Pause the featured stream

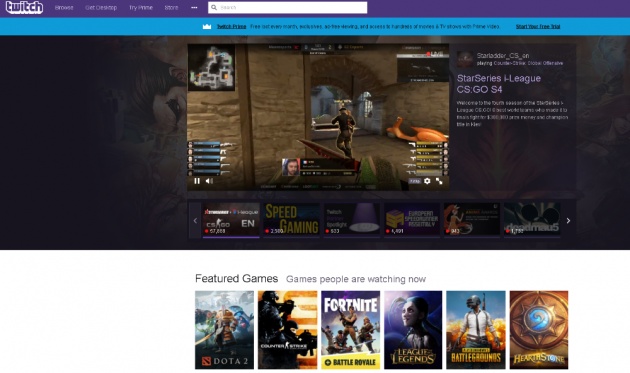click(x=197, y=181)
